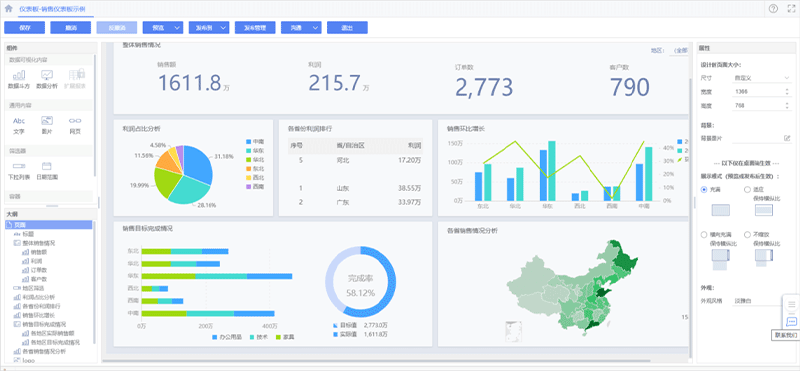Select the 适应 display mode radio

[747, 189]
